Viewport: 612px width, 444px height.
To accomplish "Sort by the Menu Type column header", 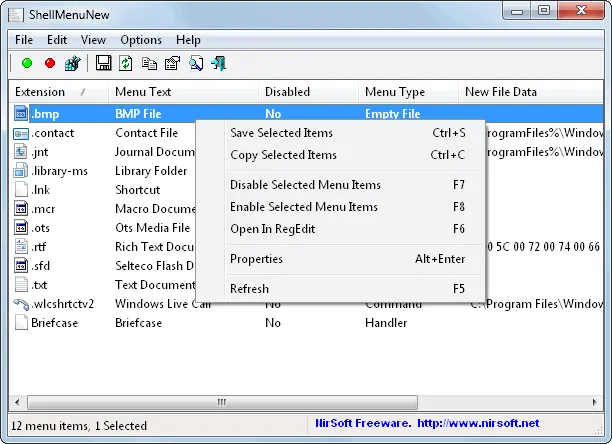I will pos(394,92).
